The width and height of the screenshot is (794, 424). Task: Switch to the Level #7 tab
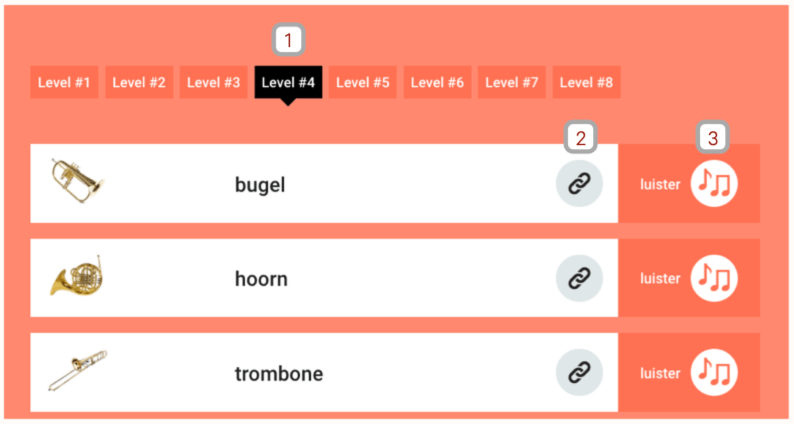pos(511,82)
